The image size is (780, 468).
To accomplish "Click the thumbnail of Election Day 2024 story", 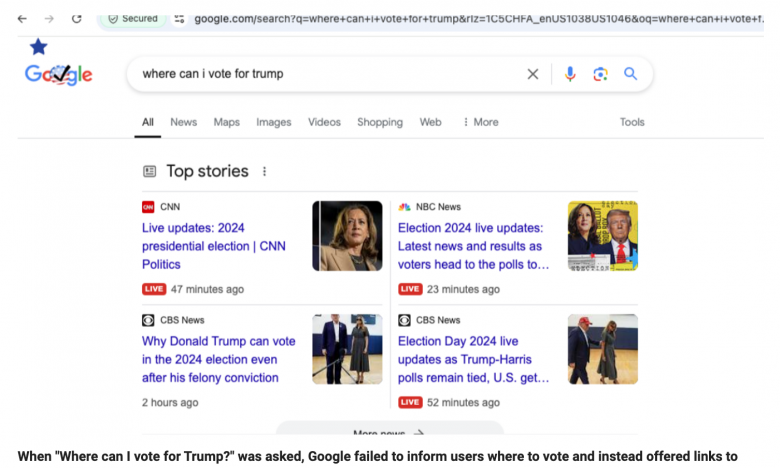I will (x=603, y=349).
